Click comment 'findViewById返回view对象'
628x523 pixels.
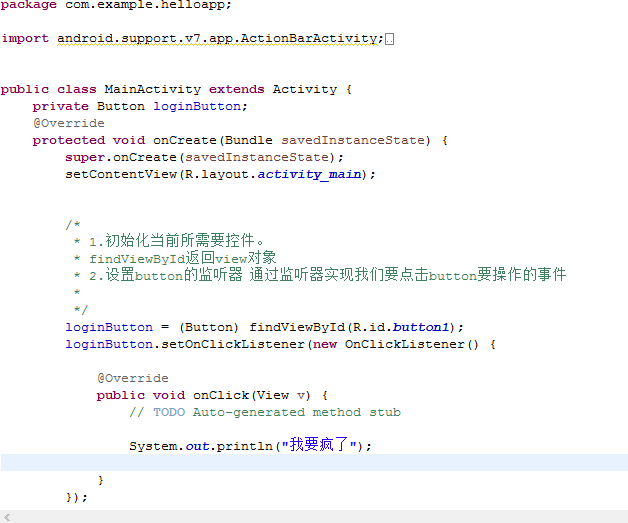coord(183,258)
